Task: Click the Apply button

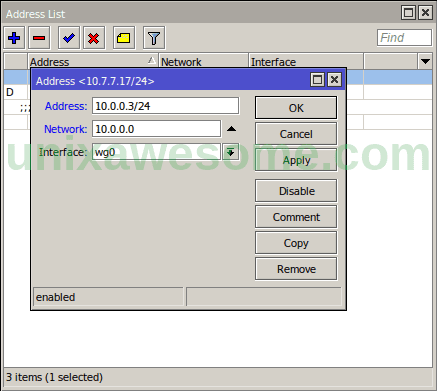Action: 296,160
